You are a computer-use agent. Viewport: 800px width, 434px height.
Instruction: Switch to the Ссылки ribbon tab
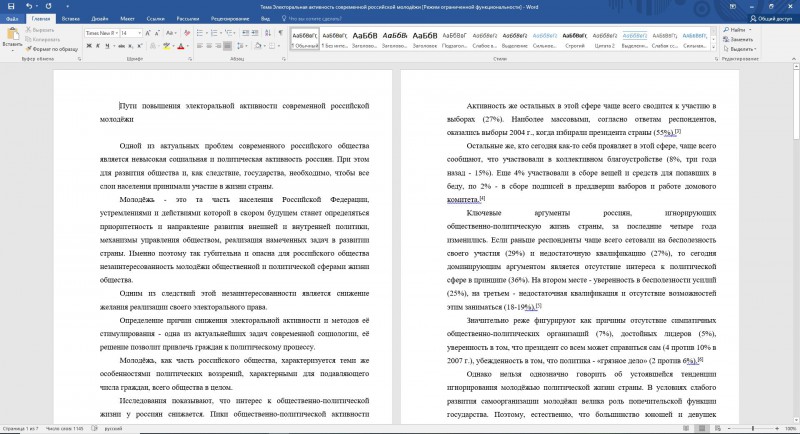click(x=155, y=19)
